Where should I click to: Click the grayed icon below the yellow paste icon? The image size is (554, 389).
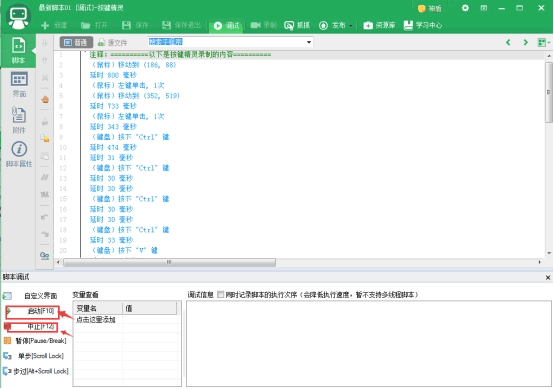pyautogui.click(x=45, y=156)
